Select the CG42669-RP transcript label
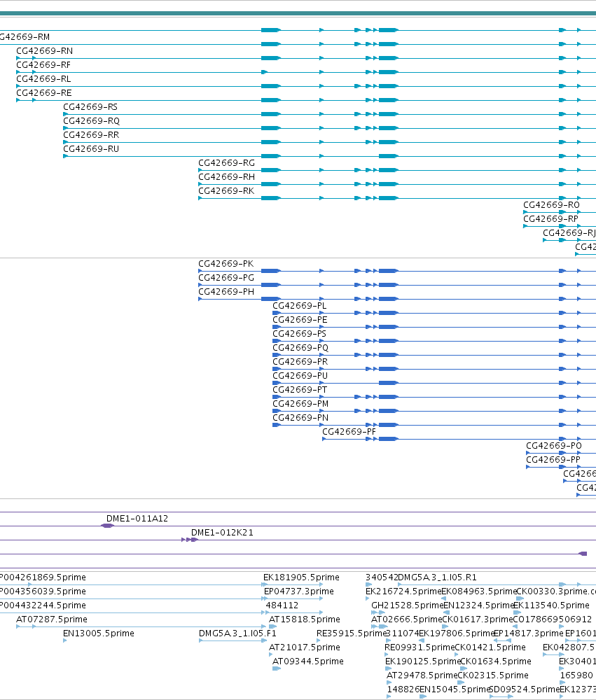596x700 pixels. point(550,218)
